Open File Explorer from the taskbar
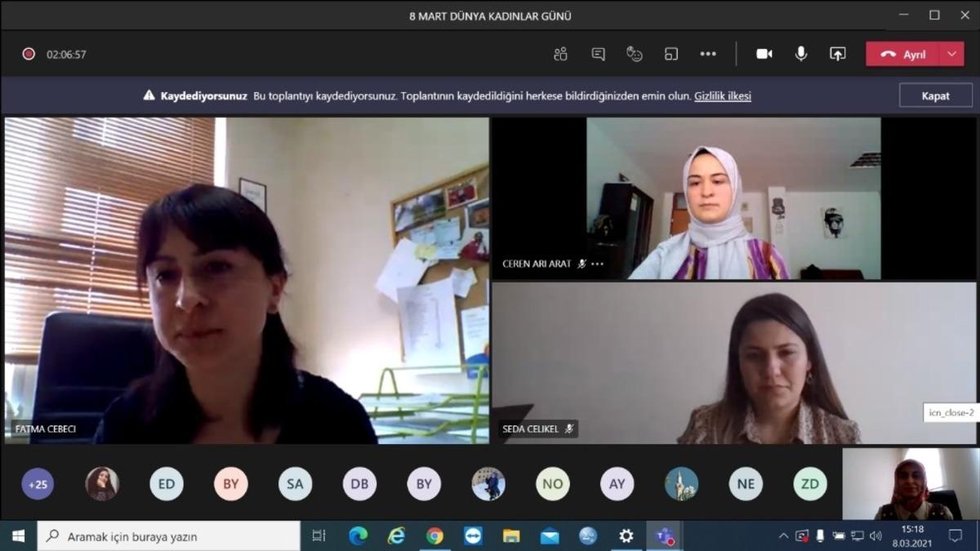Image resolution: width=980 pixels, height=551 pixels. coord(511,536)
